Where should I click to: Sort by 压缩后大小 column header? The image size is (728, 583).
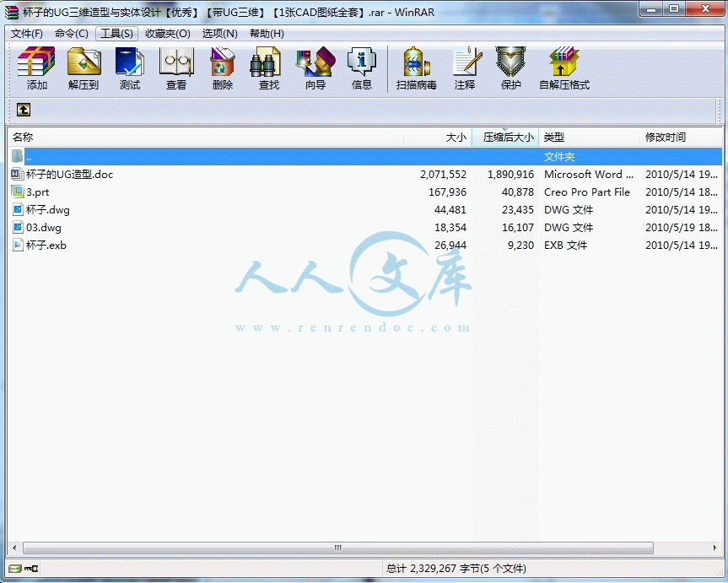pos(505,137)
